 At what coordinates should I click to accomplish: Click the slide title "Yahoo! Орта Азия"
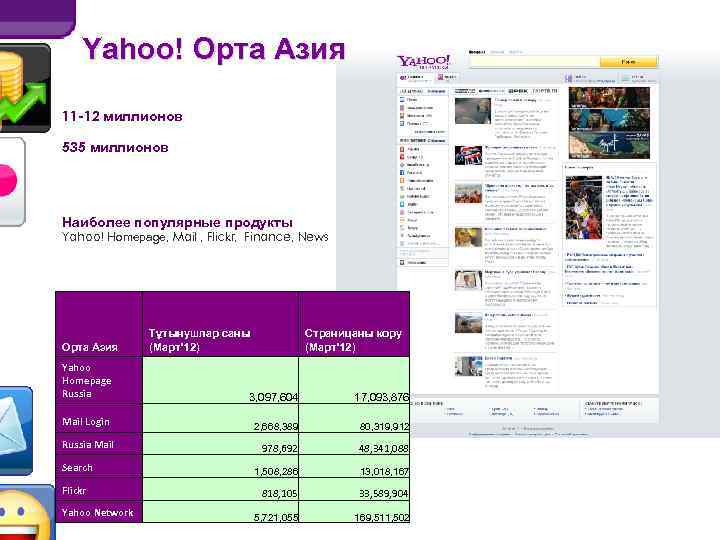click(214, 49)
